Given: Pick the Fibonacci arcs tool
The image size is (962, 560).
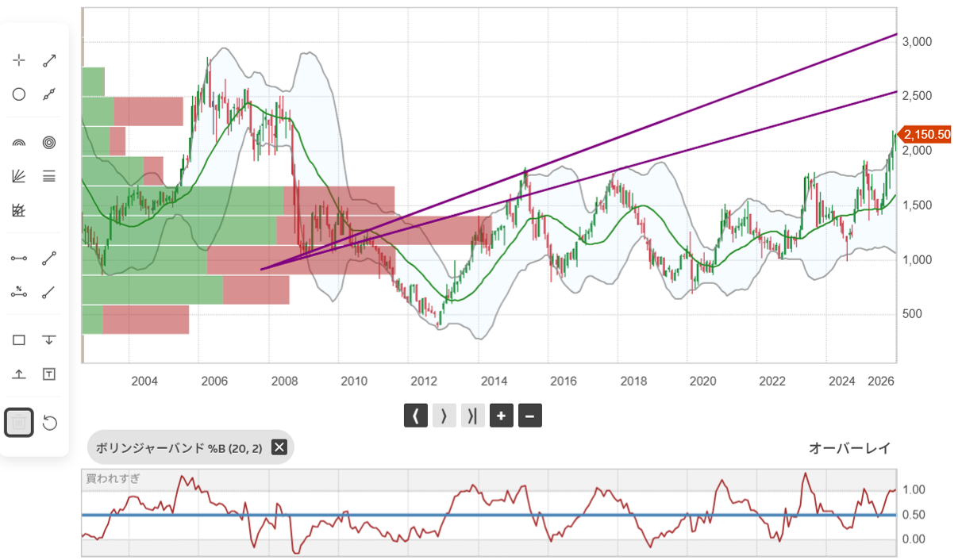Looking at the screenshot, I should coord(19,143).
